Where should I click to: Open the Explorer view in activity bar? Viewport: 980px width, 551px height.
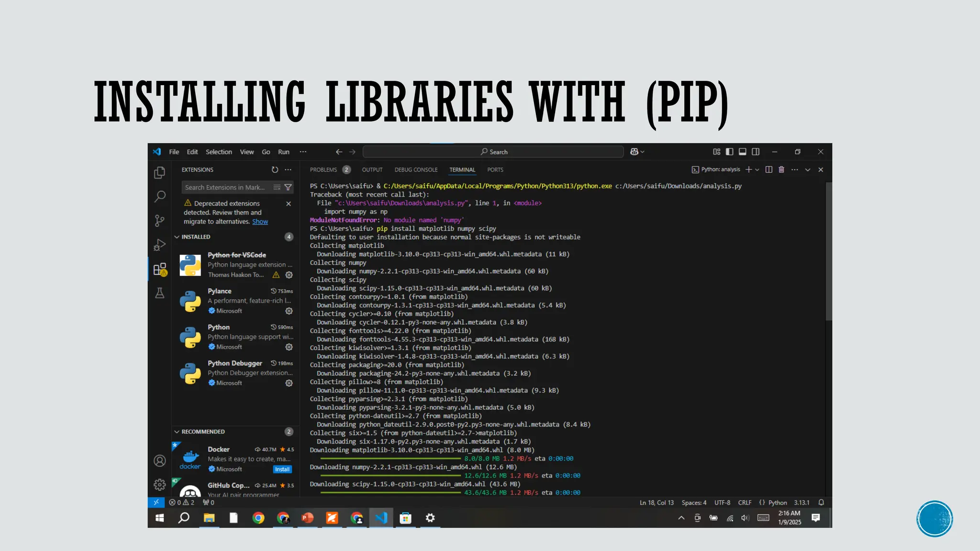160,173
